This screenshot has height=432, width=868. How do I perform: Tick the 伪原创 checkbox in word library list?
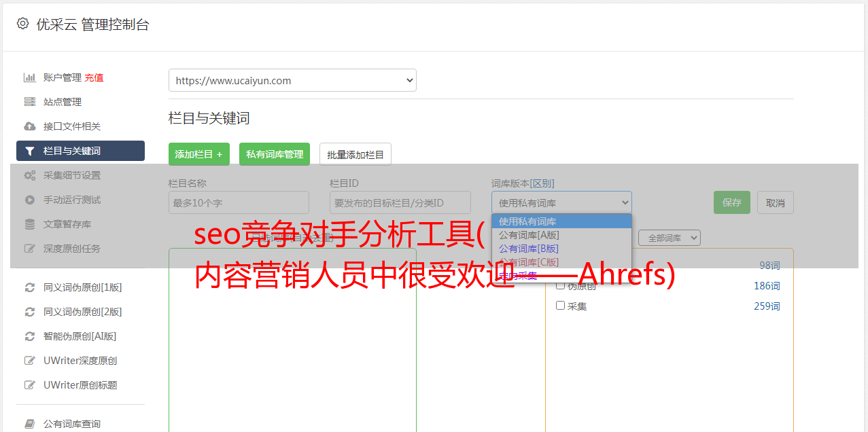[560, 285]
